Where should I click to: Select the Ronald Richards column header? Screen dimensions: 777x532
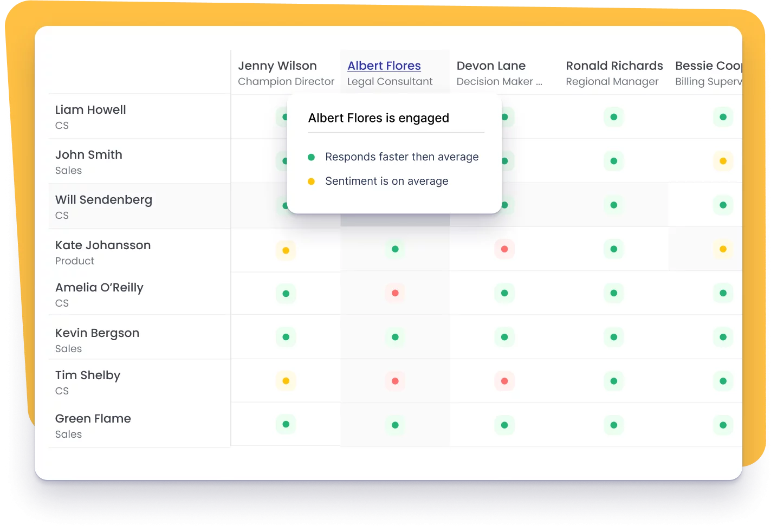point(614,66)
